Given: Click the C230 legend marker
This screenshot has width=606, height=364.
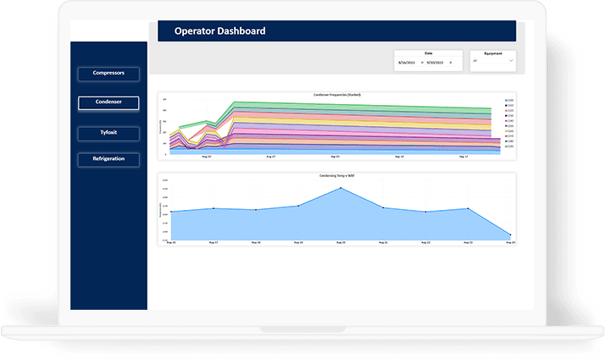Looking at the screenshot, I should 507,115.
